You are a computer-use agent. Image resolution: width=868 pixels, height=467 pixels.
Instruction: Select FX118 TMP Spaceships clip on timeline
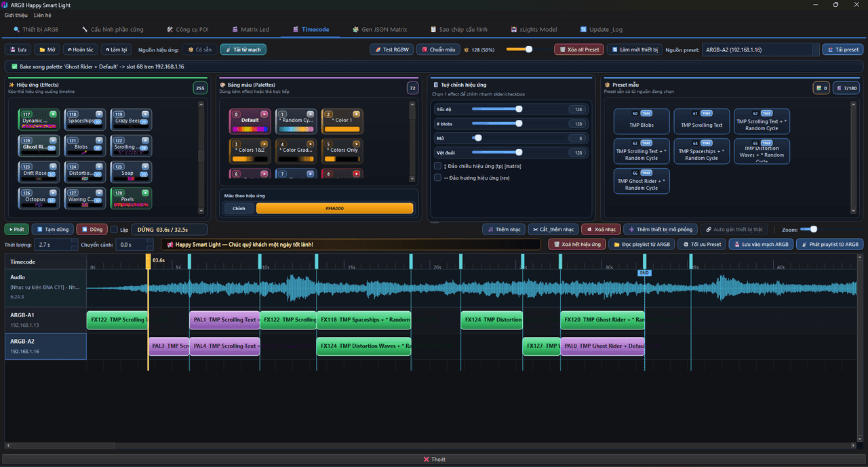coord(363,320)
